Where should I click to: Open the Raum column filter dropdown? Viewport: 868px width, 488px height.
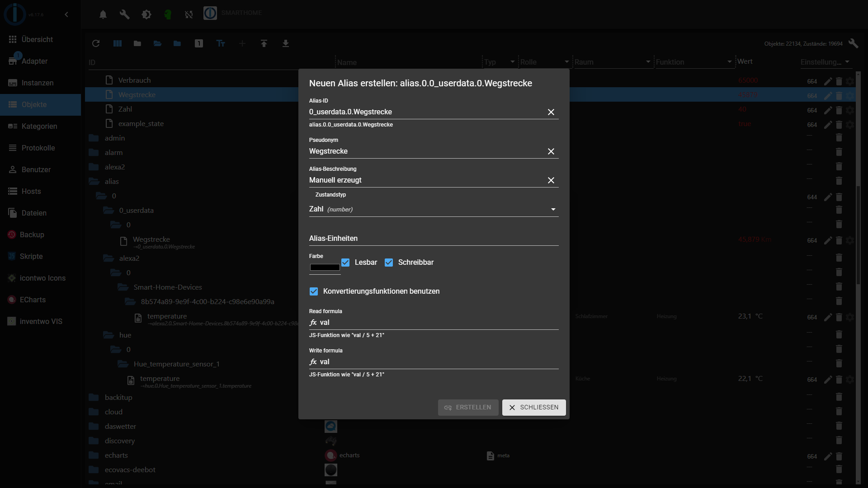[648, 62]
